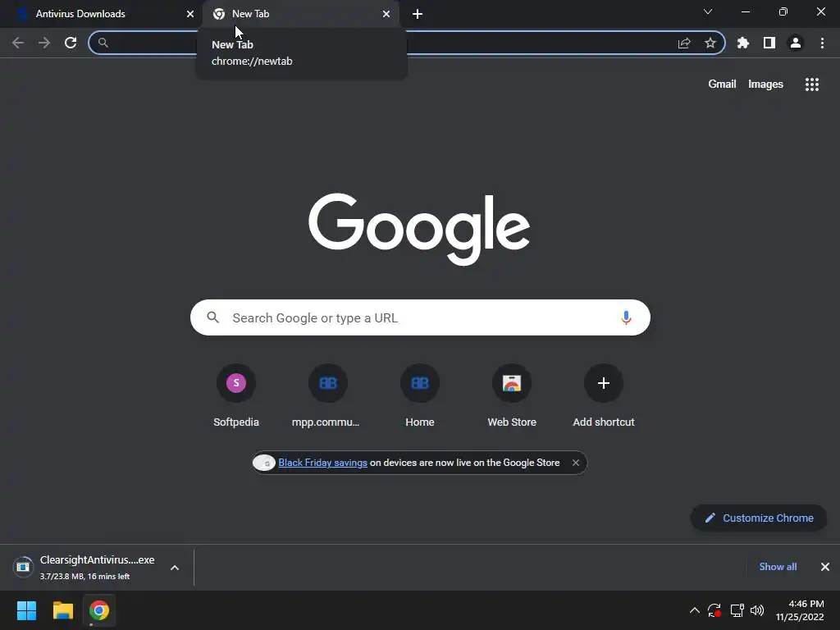Open the taskbar clock and date

800,610
